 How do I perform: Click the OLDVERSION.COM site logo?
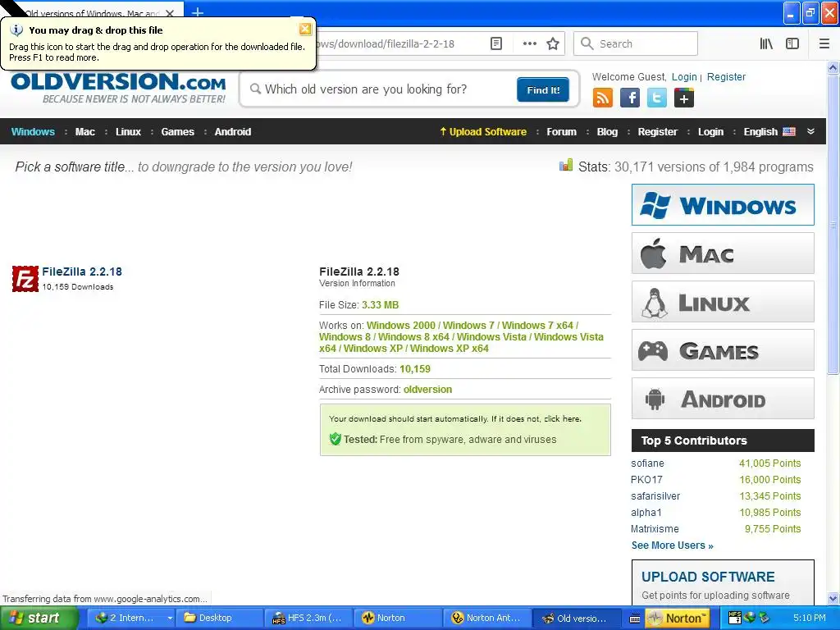(x=118, y=89)
